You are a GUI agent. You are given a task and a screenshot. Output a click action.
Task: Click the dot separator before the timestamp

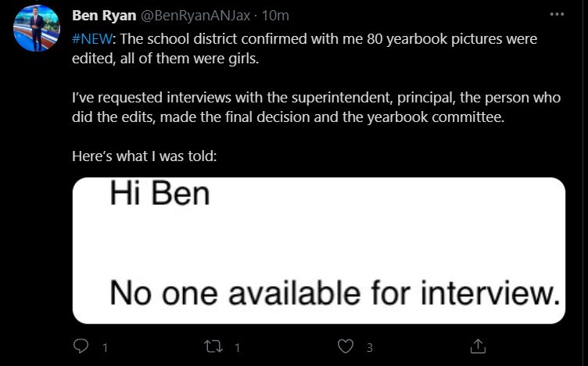[256, 16]
